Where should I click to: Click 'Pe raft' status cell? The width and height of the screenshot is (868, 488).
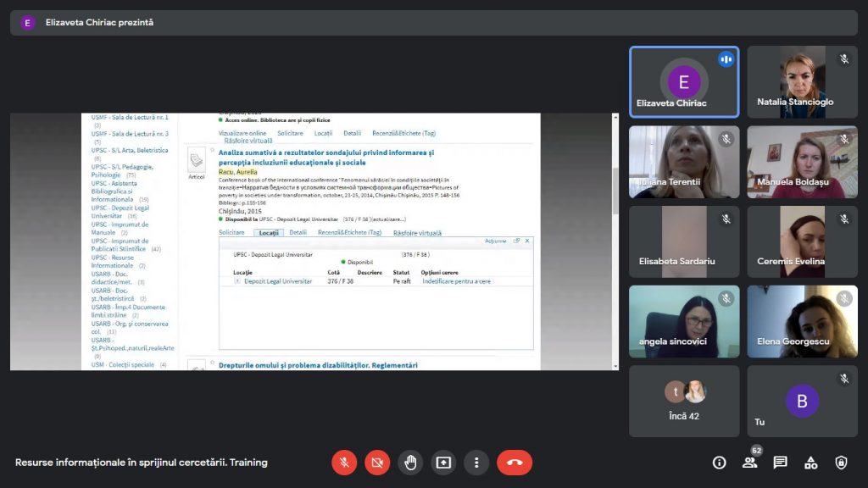(x=402, y=281)
